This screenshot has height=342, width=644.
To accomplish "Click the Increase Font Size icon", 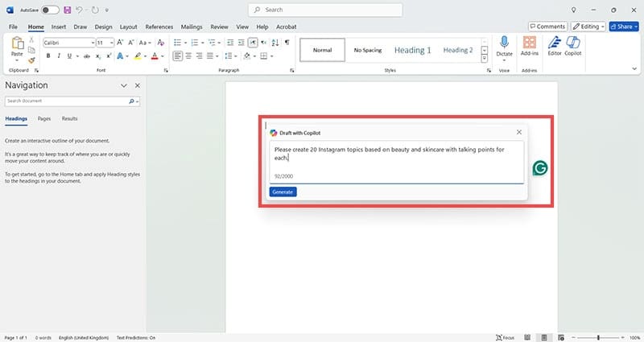I will point(120,43).
